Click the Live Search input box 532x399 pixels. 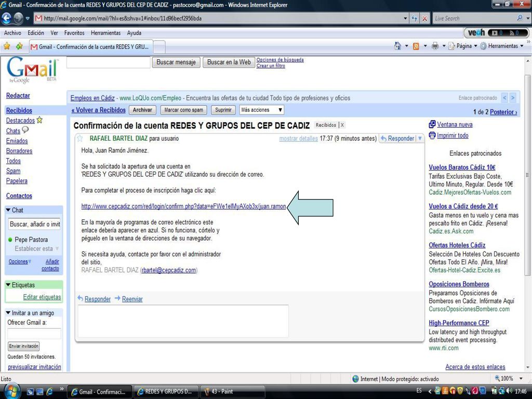click(474, 18)
